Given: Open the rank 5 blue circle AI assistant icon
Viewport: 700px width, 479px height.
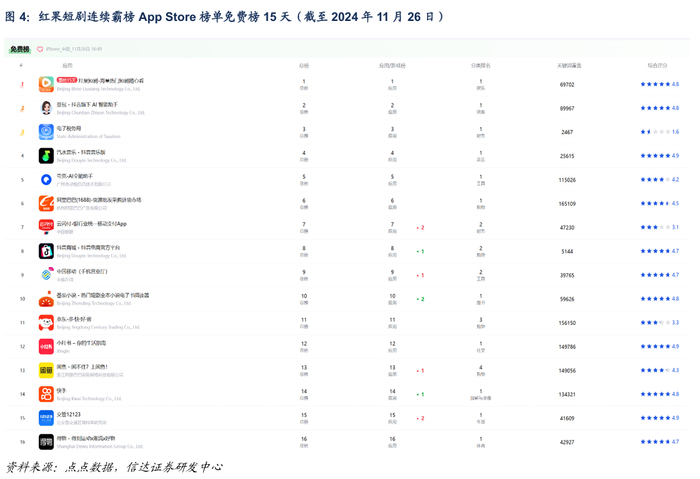Looking at the screenshot, I should 46,179.
